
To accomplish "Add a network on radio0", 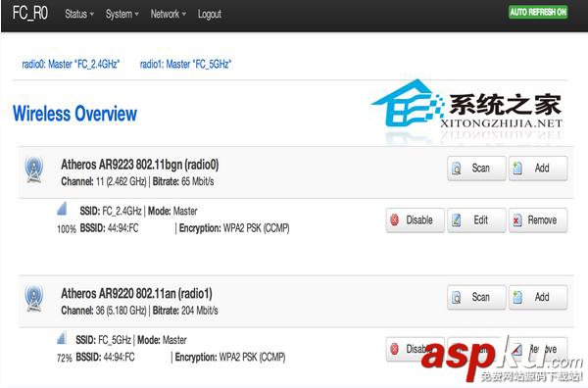I will [538, 169].
